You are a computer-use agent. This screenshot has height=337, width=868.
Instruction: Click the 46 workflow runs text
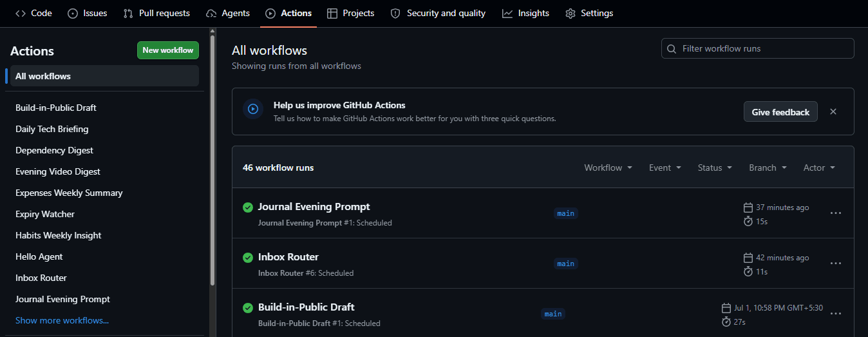278,168
